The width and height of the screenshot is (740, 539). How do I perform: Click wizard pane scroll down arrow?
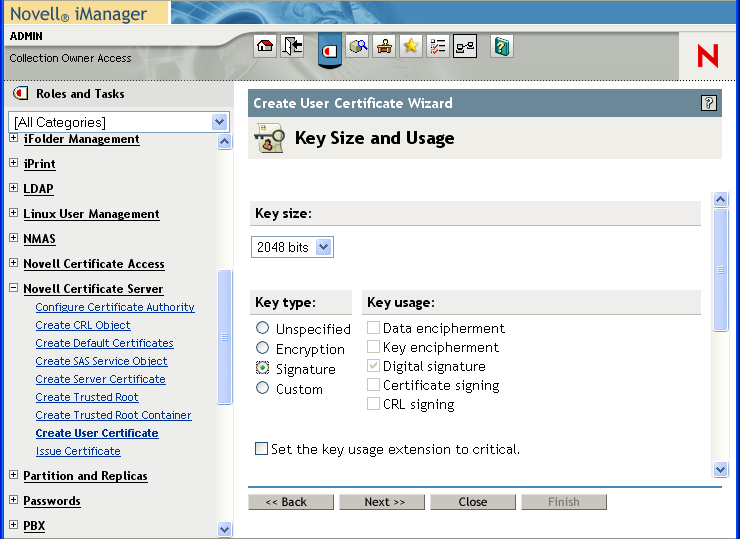pyautogui.click(x=720, y=470)
